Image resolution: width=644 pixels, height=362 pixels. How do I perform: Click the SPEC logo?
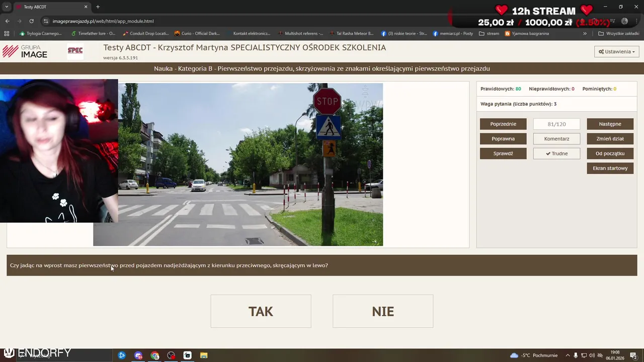tap(75, 51)
